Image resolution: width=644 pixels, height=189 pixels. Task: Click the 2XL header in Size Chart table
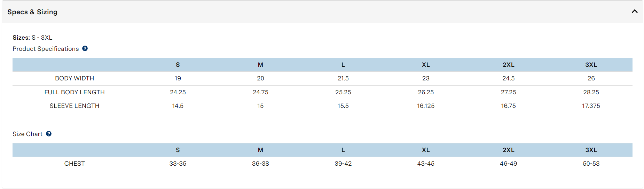[x=508, y=150]
